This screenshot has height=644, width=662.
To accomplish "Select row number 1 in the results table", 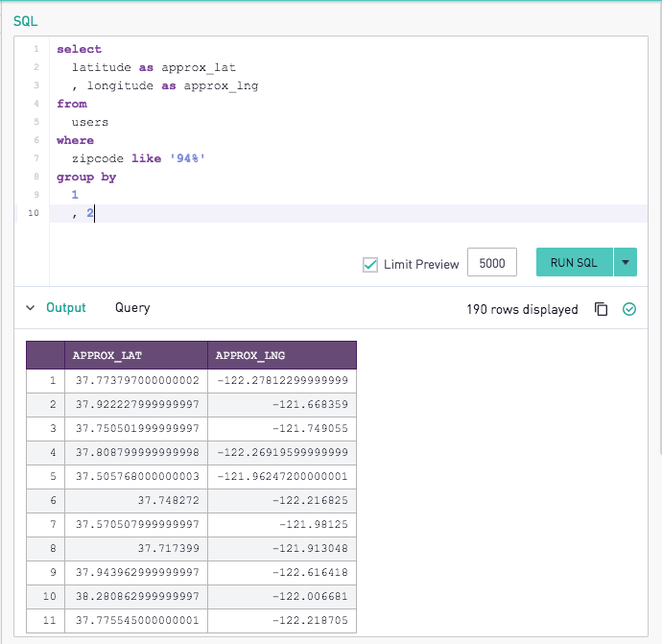I will (x=44, y=381).
